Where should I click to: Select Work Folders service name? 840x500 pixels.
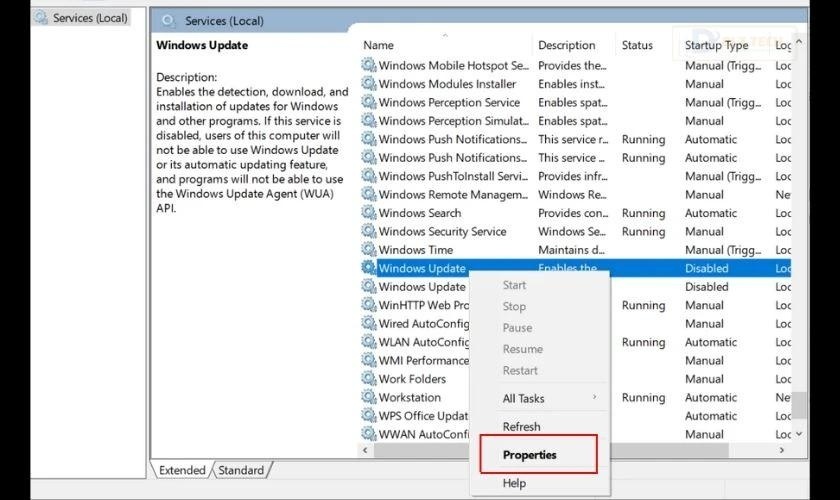click(x=412, y=379)
